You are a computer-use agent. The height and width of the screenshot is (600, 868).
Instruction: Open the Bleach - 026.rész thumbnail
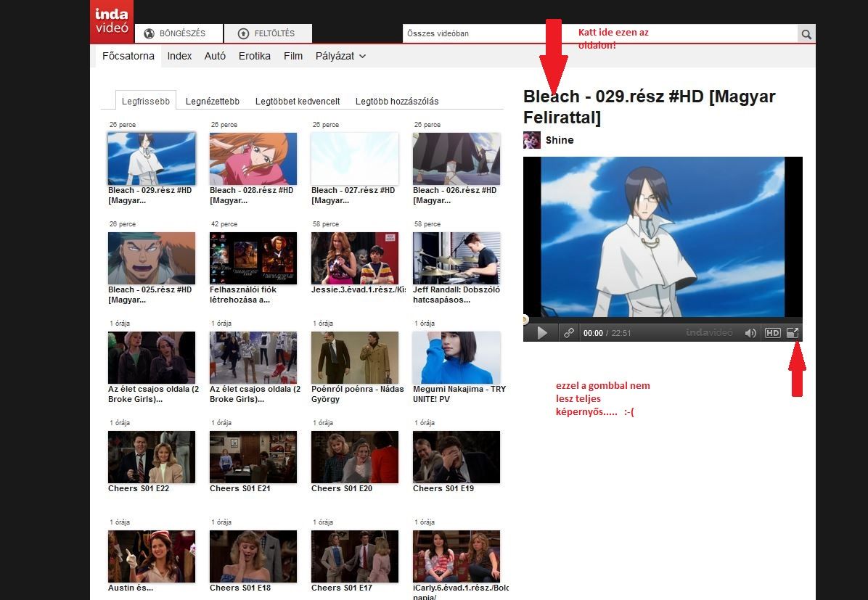456,158
